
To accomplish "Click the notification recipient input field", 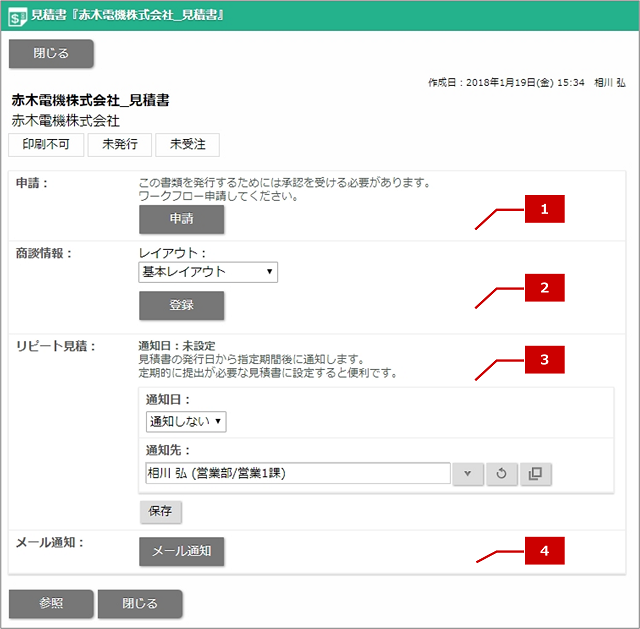I will pyautogui.click(x=298, y=473).
